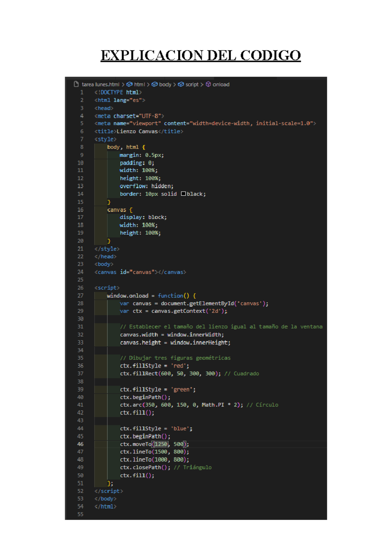This screenshot has height=554, width=392.
Task: Select the onload breadcrumb label
Action: click(x=221, y=84)
